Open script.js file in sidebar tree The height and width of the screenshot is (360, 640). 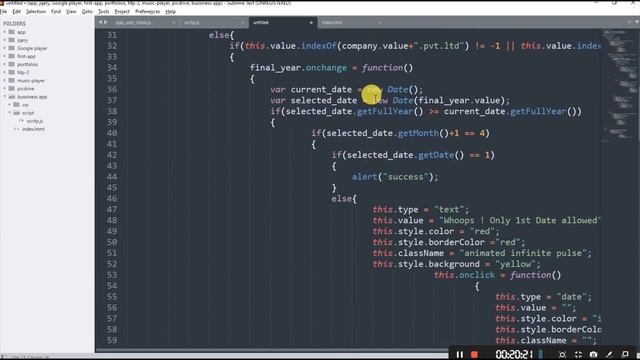pyautogui.click(x=35, y=121)
